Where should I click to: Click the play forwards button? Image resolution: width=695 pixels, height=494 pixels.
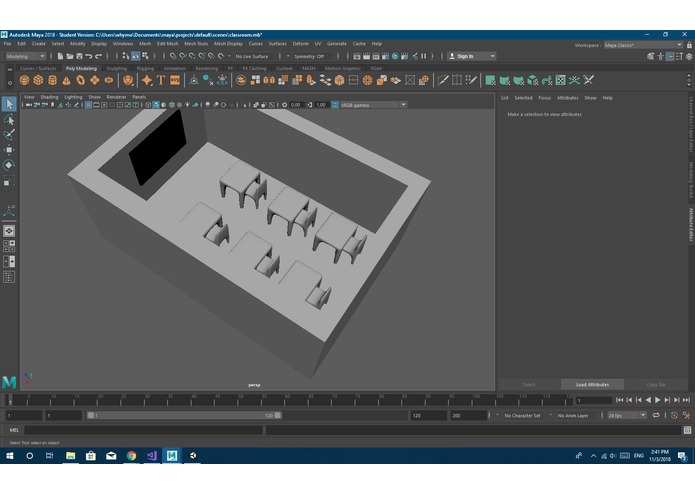tap(658, 400)
